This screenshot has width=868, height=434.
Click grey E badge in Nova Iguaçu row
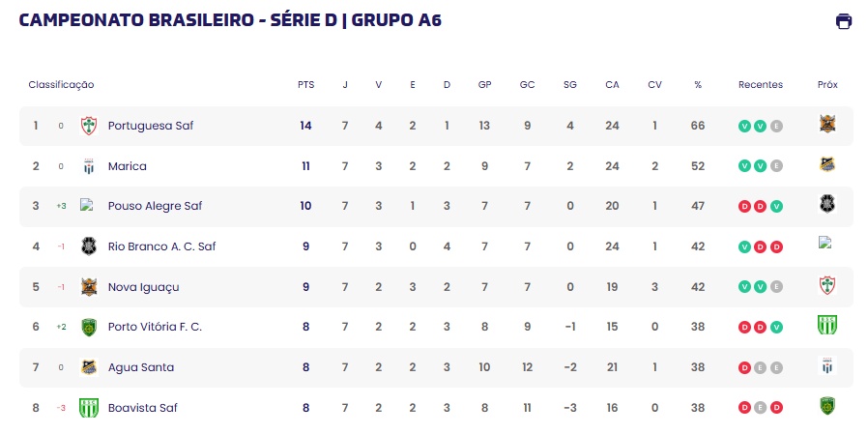[x=777, y=287]
